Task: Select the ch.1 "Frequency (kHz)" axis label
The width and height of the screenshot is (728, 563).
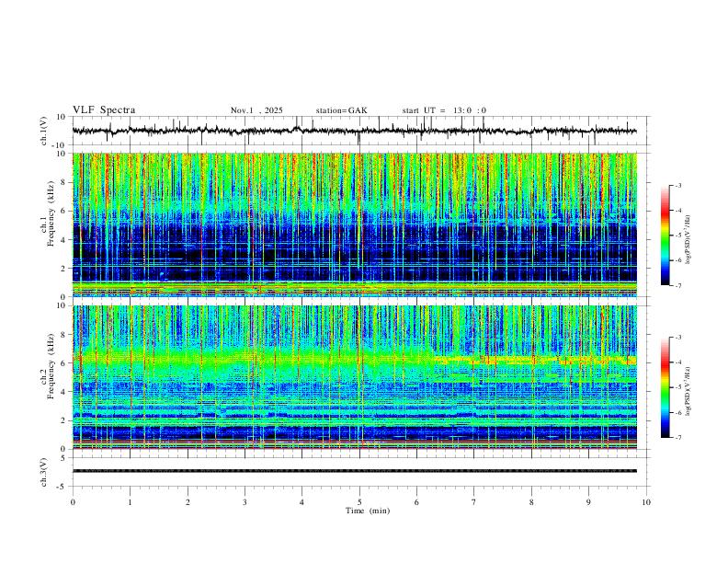Action: pos(51,213)
